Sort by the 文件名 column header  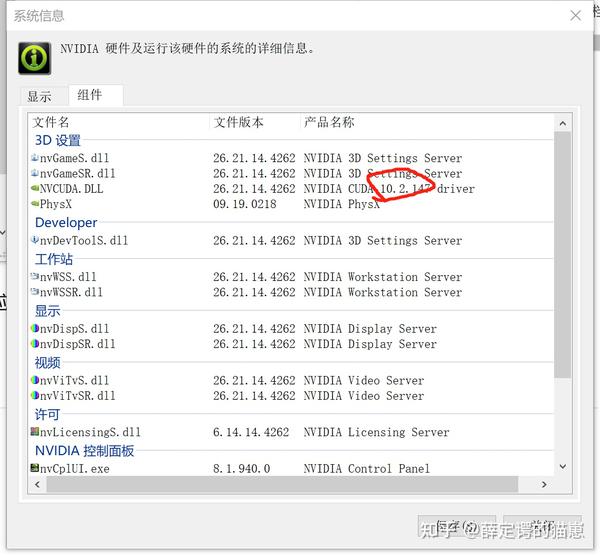point(51,122)
